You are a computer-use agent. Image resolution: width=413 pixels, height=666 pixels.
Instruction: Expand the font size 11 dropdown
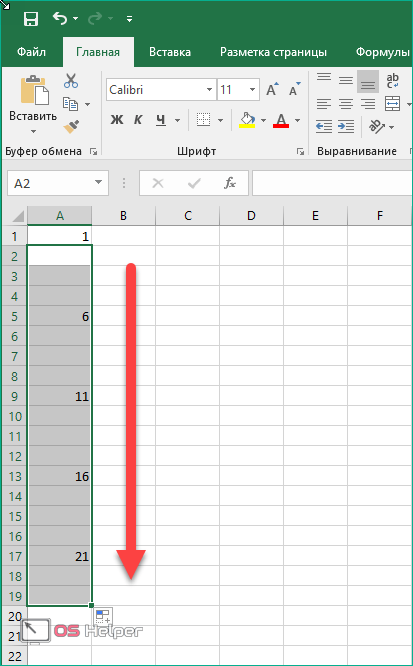(252, 90)
